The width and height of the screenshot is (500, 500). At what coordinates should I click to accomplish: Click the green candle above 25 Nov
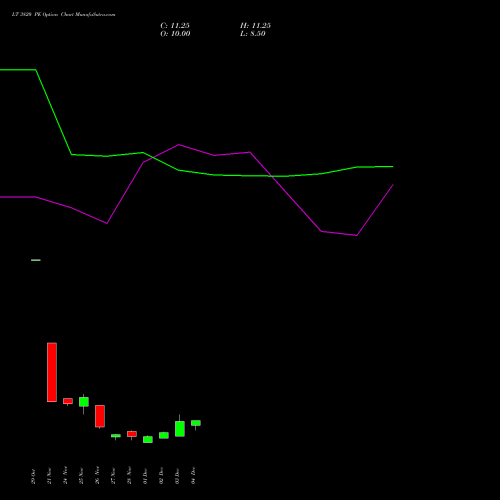(84, 402)
